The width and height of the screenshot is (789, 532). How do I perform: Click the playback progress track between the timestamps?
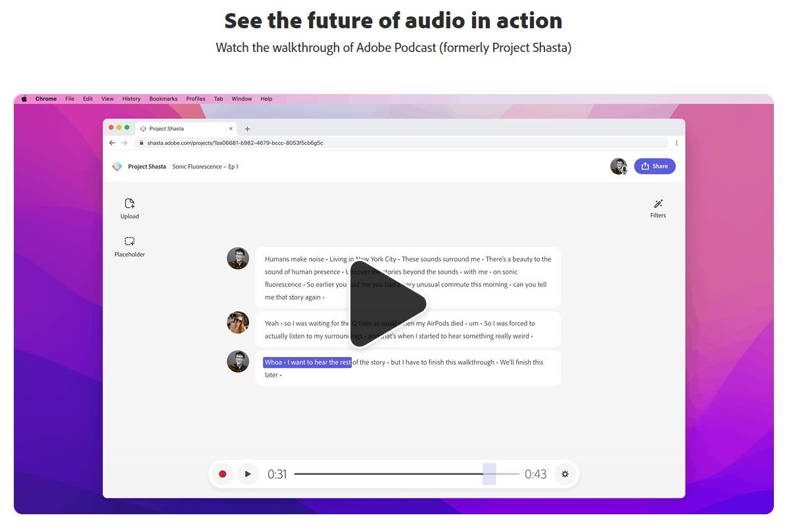point(407,474)
